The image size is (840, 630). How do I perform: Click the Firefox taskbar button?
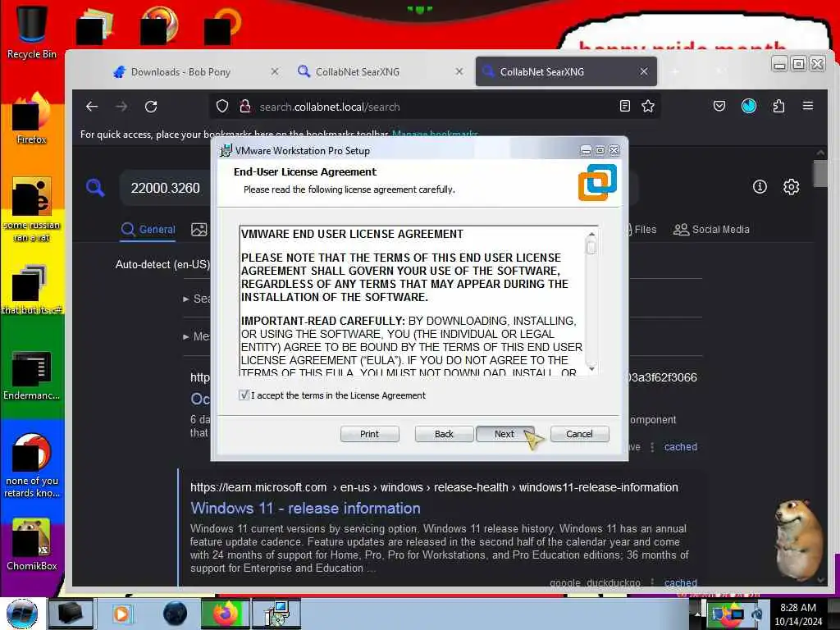[x=225, y=614]
